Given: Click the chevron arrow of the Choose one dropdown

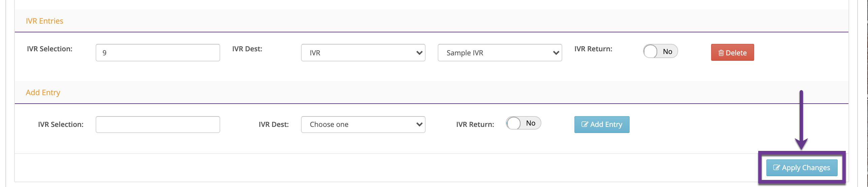Looking at the screenshot, I should (x=419, y=125).
